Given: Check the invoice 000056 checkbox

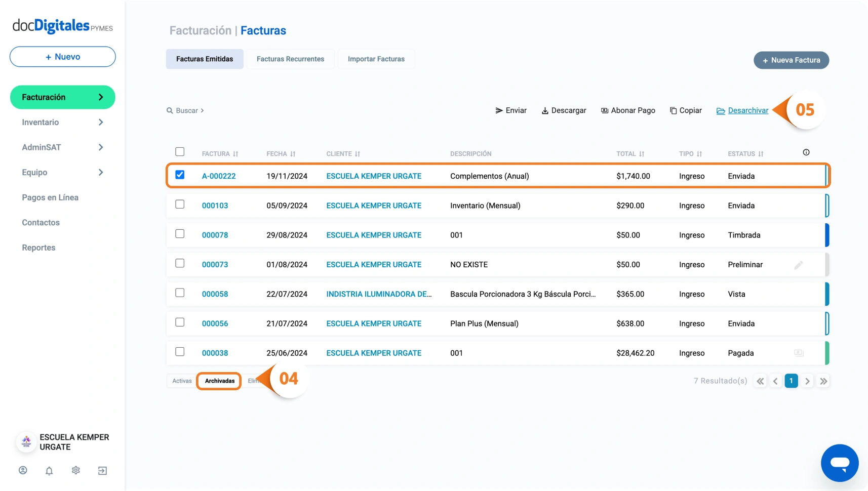Looking at the screenshot, I should (x=180, y=322).
